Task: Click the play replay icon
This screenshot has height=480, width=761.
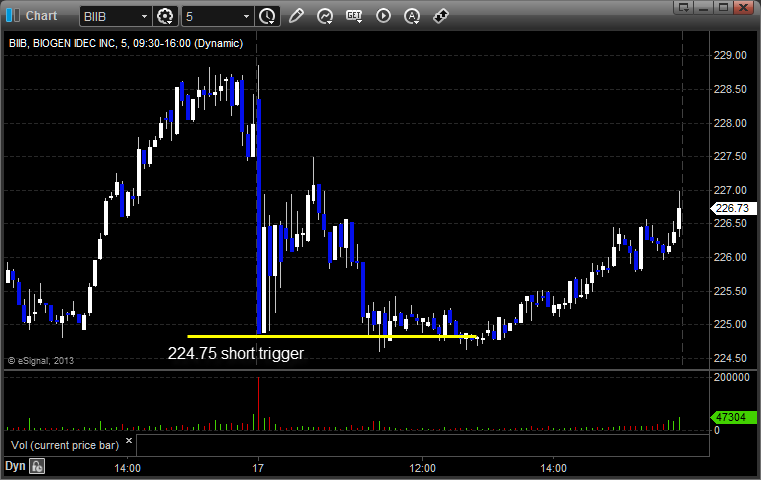Action: (383, 16)
